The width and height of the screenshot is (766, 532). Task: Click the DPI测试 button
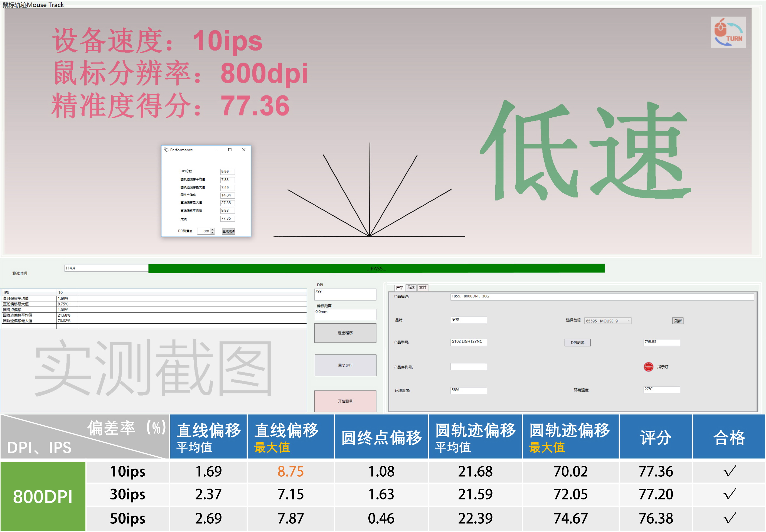(577, 342)
